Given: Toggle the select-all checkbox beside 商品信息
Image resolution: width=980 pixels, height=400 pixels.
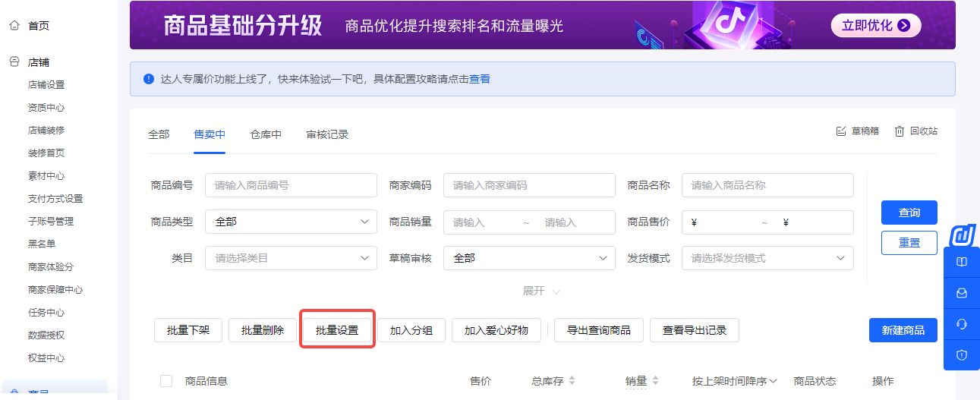Looking at the screenshot, I should pos(166,381).
